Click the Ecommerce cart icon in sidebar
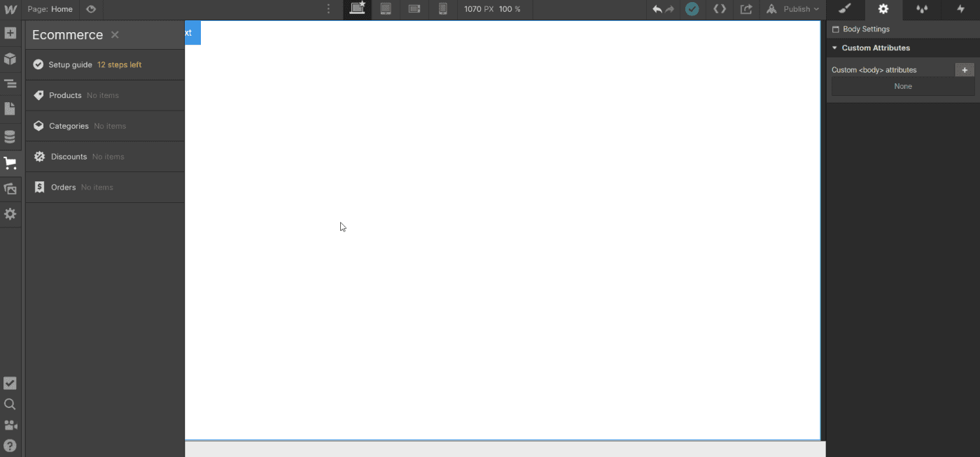Image resolution: width=980 pixels, height=457 pixels. coord(10,163)
